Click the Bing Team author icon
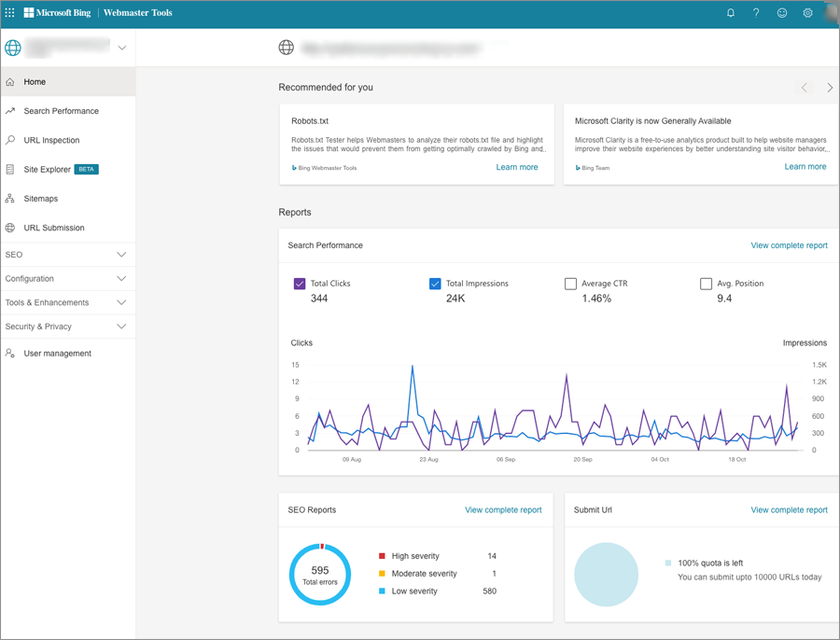 tap(578, 168)
